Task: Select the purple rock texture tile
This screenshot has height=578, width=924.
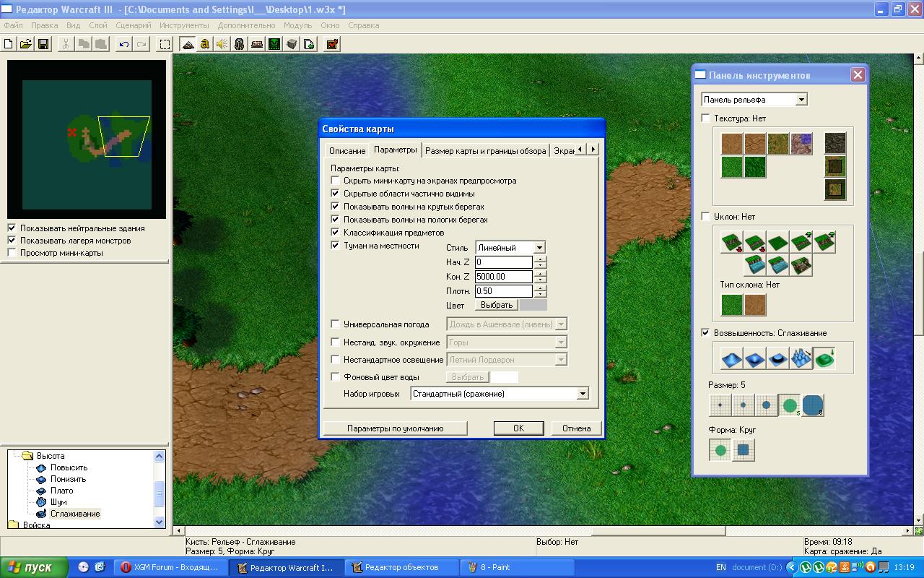Action: coord(801,143)
